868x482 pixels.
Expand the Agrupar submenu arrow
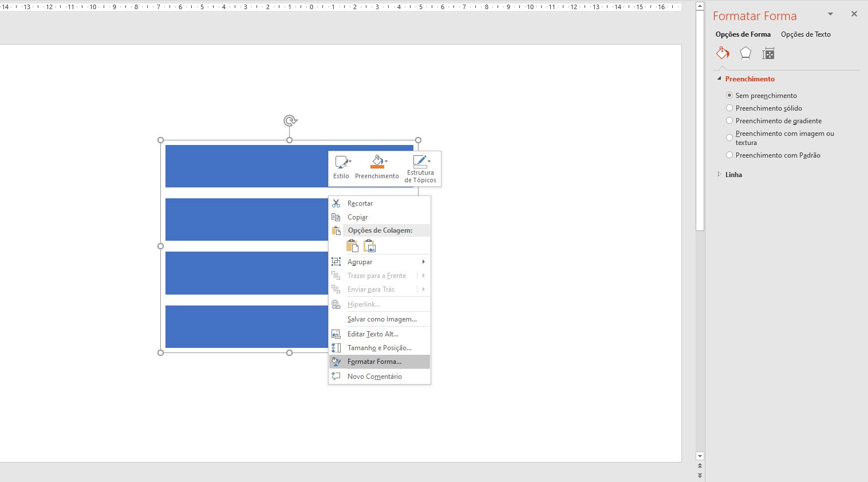click(x=424, y=262)
